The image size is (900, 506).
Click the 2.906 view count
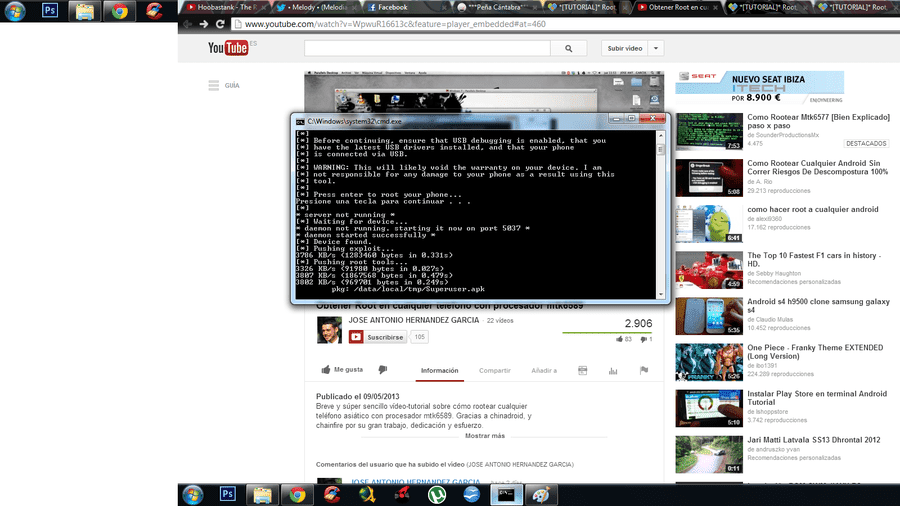638,324
